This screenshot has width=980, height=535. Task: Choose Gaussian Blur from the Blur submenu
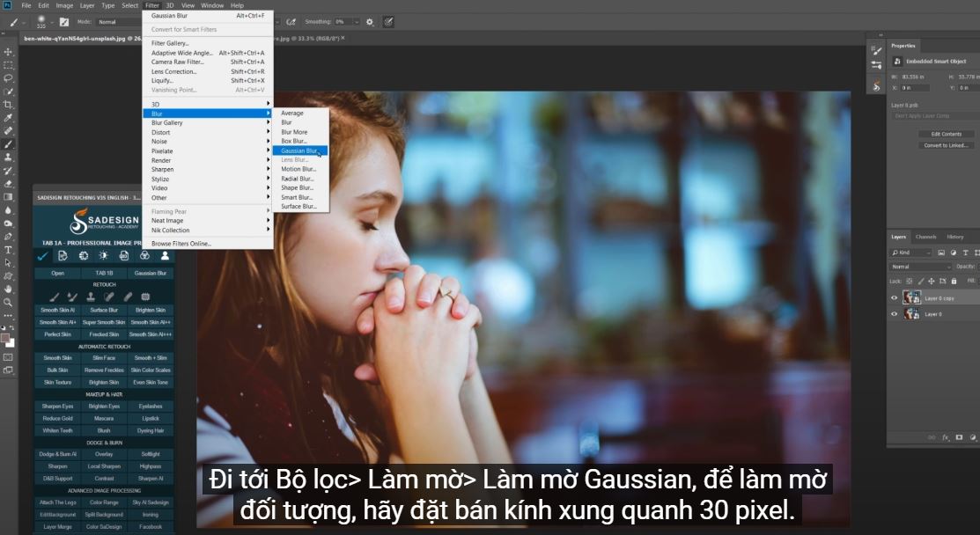click(299, 150)
